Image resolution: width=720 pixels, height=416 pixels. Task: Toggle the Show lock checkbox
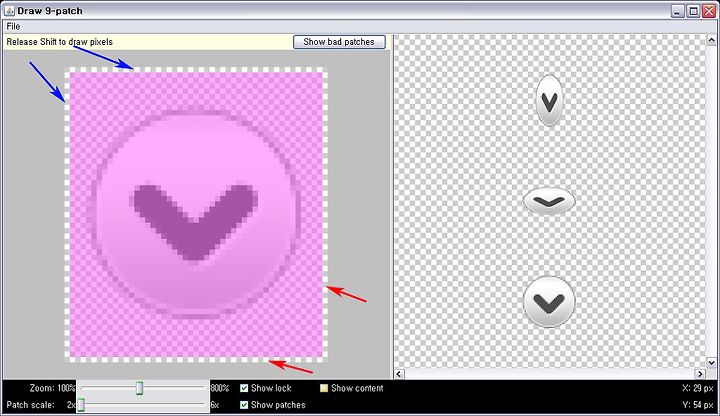coord(244,388)
